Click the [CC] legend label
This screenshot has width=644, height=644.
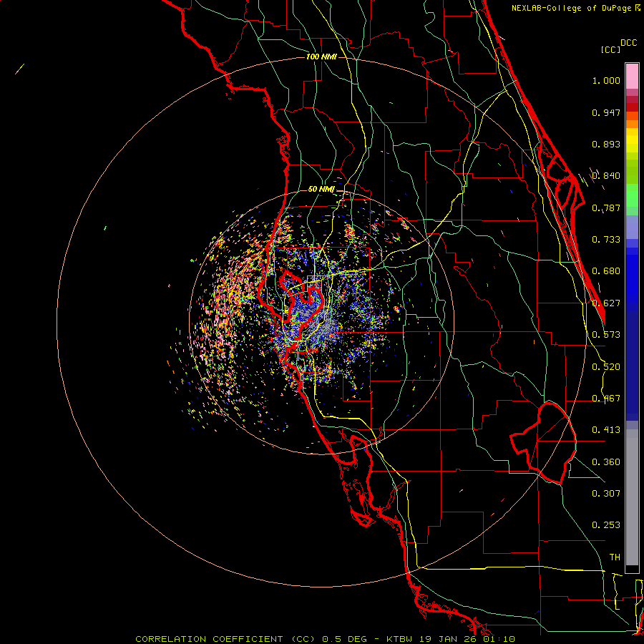610,49
